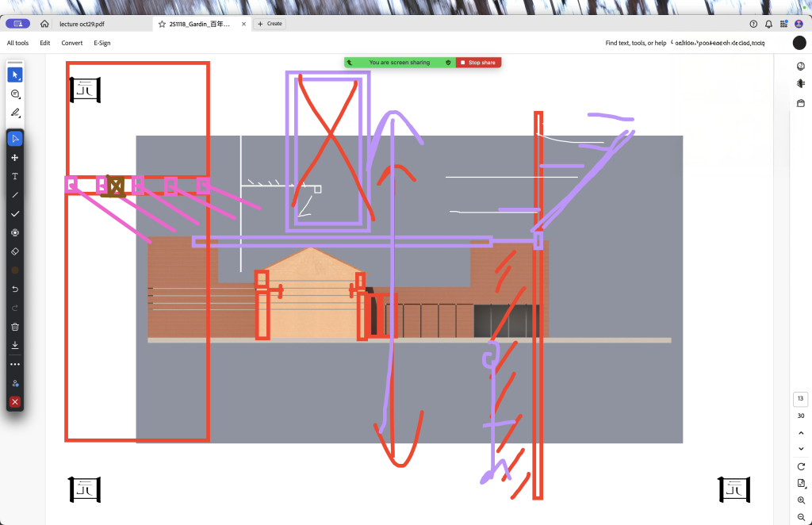Click the undo arrow in the annotation toolbar
812x525 pixels.
coord(15,289)
